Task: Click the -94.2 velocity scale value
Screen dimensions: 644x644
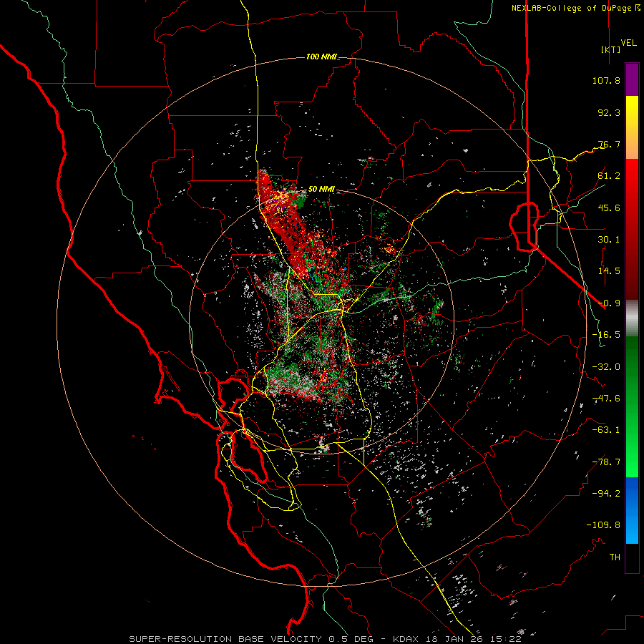Action: tap(606, 494)
